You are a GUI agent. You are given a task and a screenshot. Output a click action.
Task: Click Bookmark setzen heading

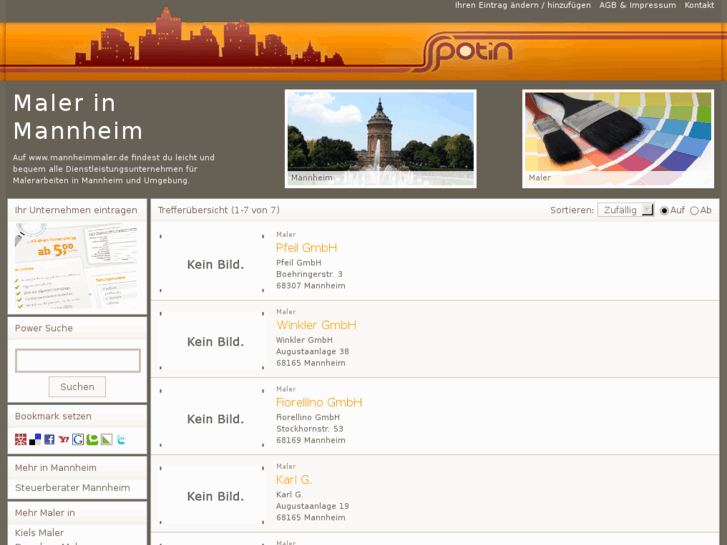[x=53, y=417]
